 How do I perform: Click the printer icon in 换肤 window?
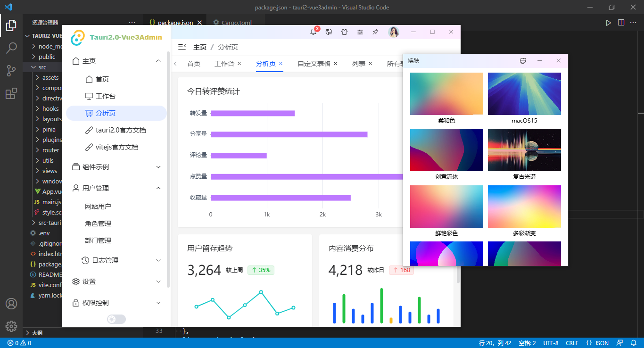pos(522,61)
